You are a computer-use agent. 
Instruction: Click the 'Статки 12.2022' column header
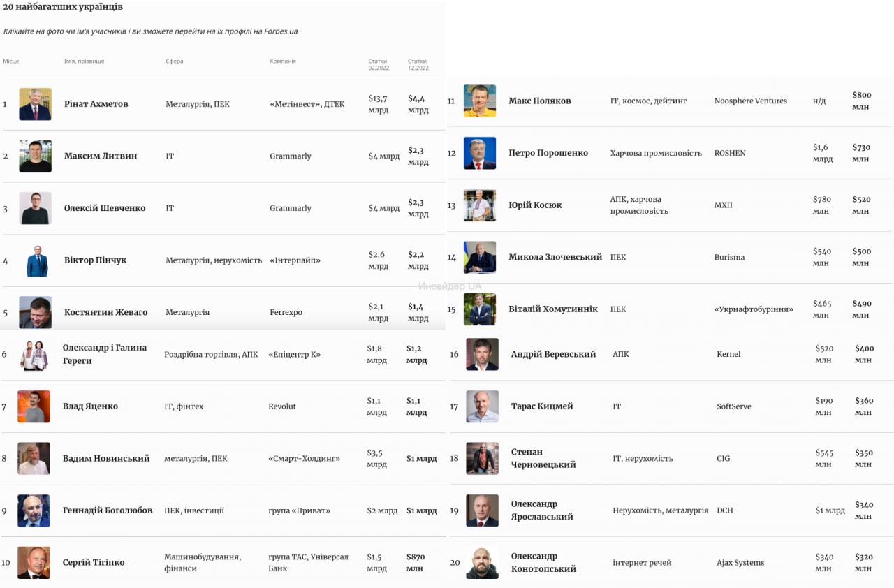[418, 64]
